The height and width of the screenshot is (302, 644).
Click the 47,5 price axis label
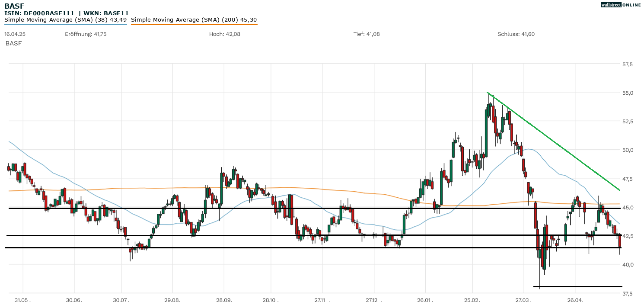[x=627, y=179]
